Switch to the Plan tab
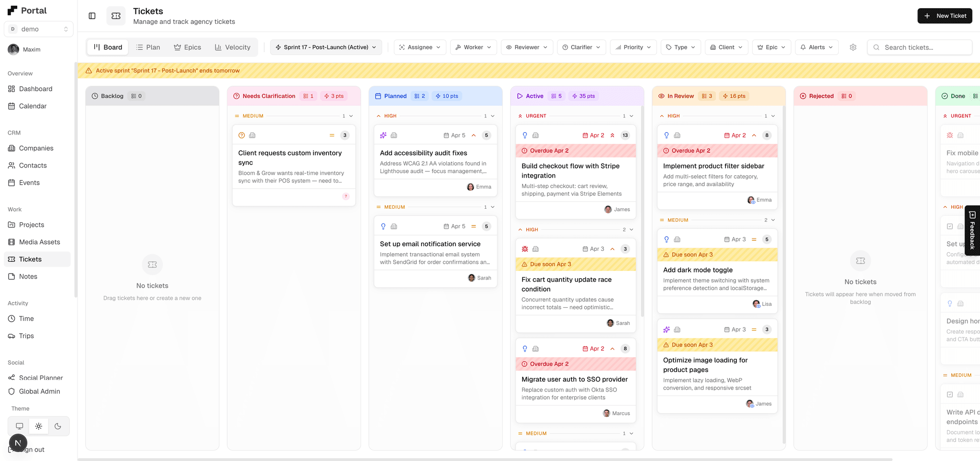Image resolution: width=980 pixels, height=461 pixels. click(x=148, y=47)
